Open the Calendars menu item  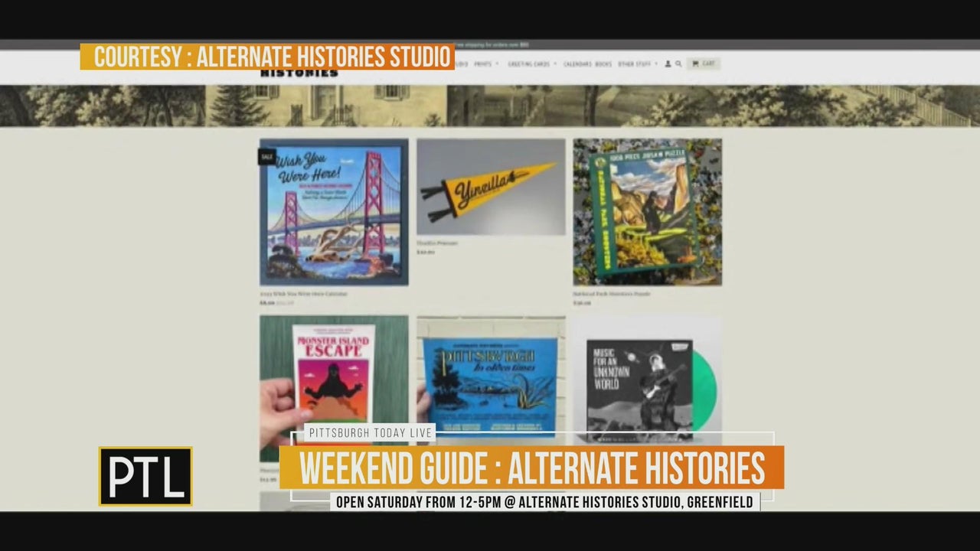(x=577, y=64)
